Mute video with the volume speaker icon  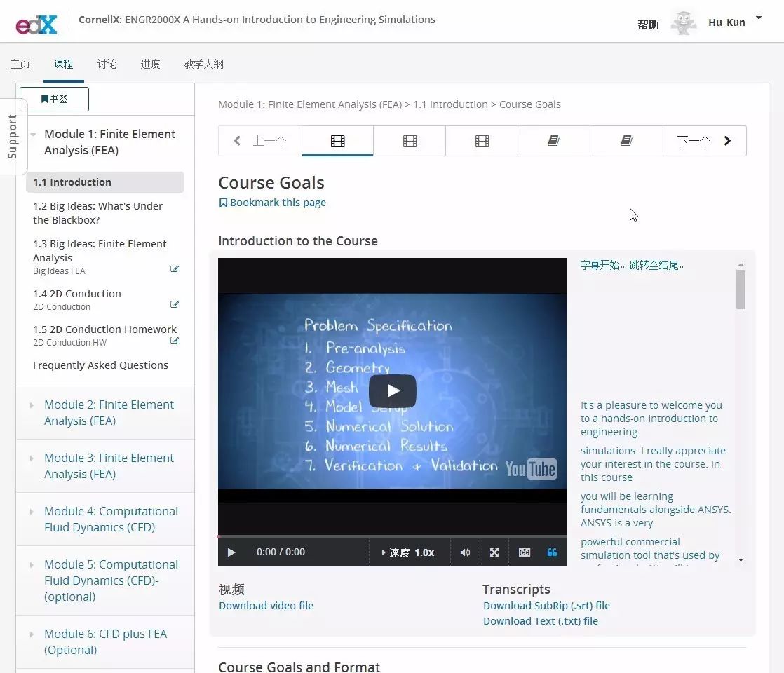click(x=465, y=552)
